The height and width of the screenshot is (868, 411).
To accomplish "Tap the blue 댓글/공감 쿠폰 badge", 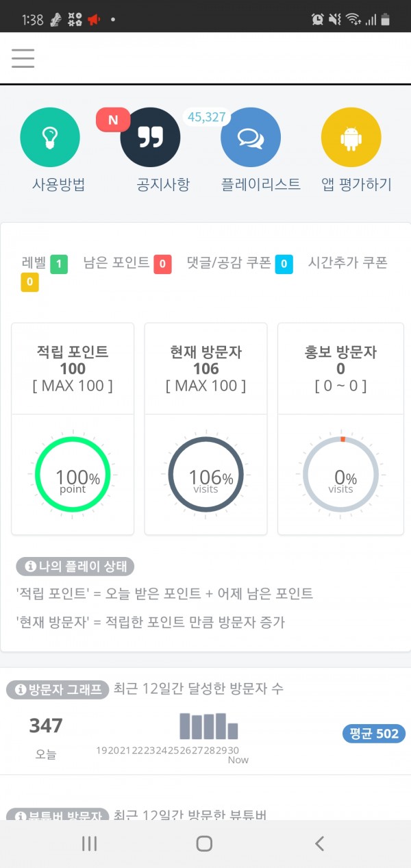I will click(284, 264).
